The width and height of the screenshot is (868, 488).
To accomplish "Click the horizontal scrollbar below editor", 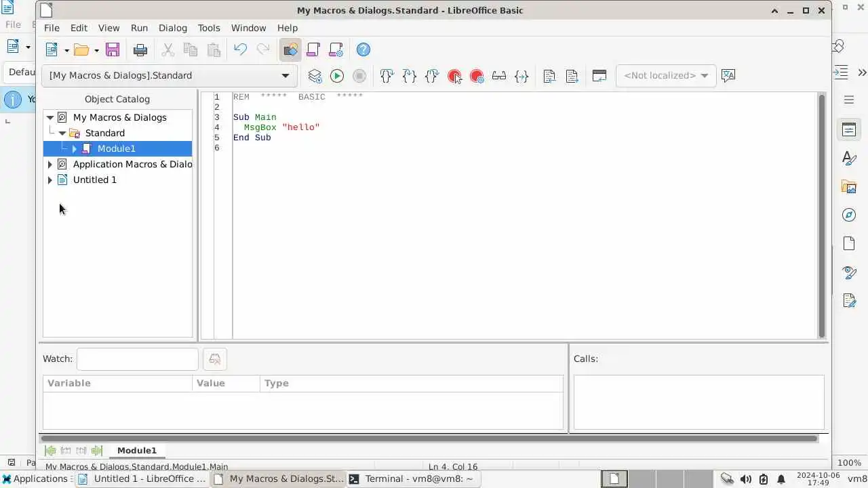I will (x=430, y=439).
